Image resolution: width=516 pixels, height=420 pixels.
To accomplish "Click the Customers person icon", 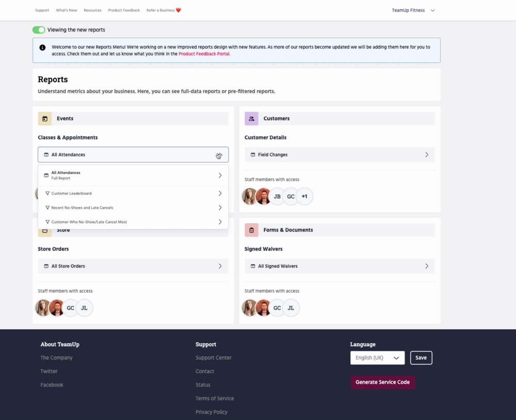I will 251,119.
